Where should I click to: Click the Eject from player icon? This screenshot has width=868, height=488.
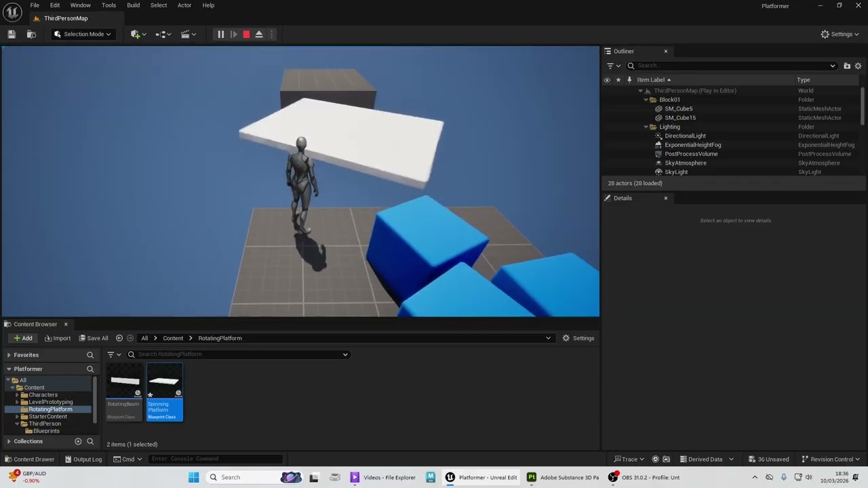coord(259,34)
